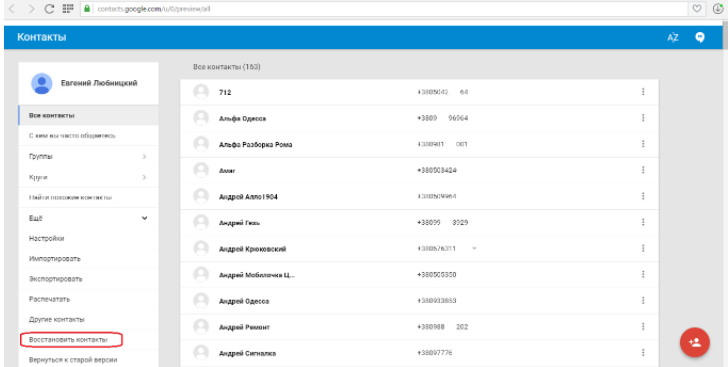Open contact Андрей Сигналка

[247, 354]
